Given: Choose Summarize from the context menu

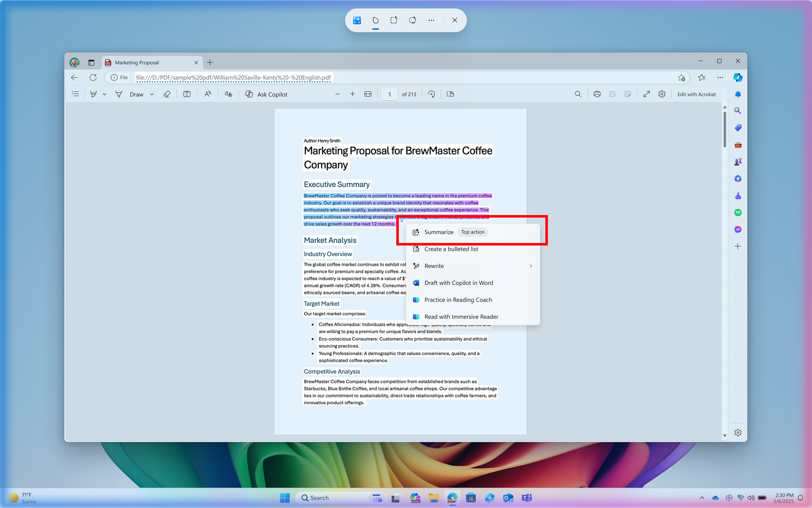Looking at the screenshot, I should [439, 232].
